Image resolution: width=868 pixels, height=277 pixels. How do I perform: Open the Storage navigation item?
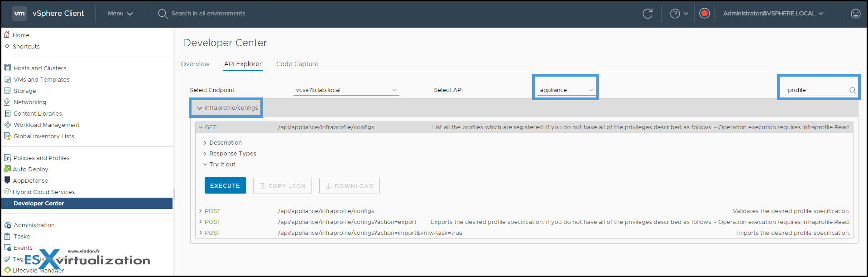click(24, 91)
